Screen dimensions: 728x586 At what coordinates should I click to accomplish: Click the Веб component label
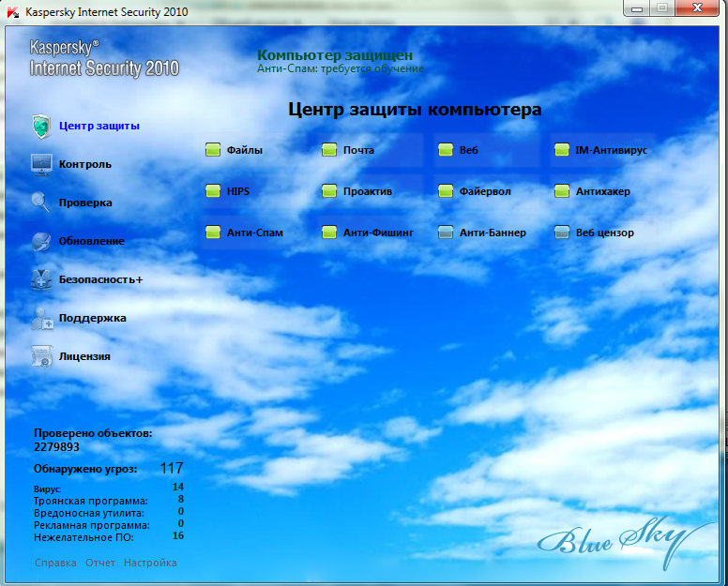click(468, 150)
